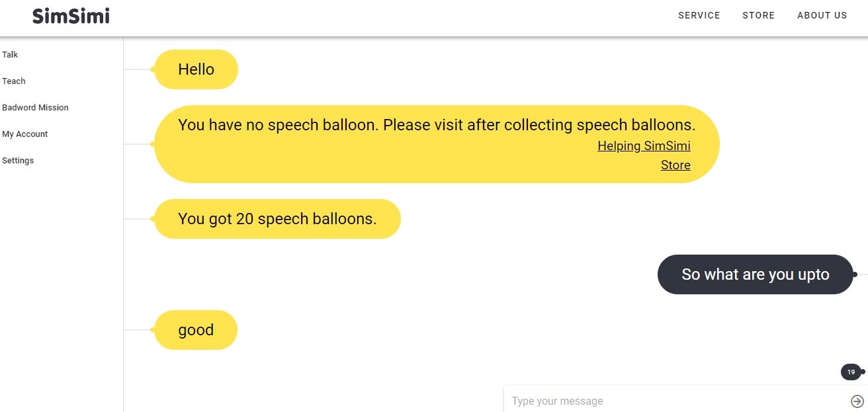Click the speech balloon counter showing 19
868x412 pixels.
[851, 372]
